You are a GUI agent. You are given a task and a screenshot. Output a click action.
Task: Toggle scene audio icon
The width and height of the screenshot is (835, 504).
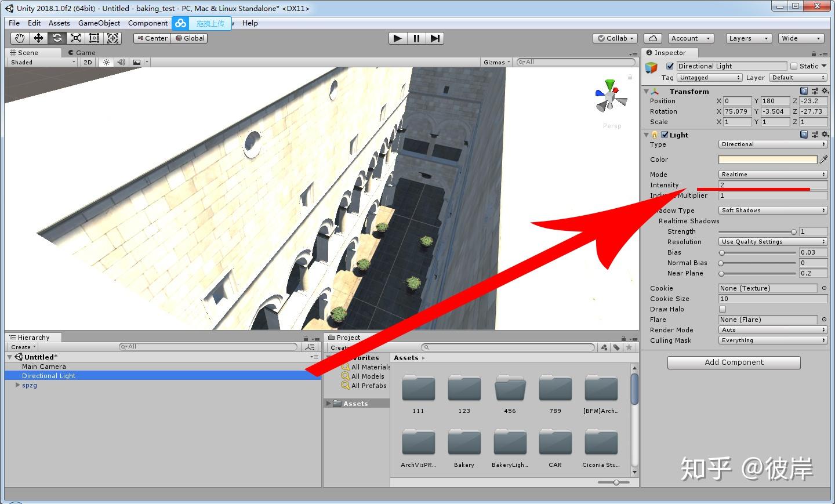coord(121,62)
